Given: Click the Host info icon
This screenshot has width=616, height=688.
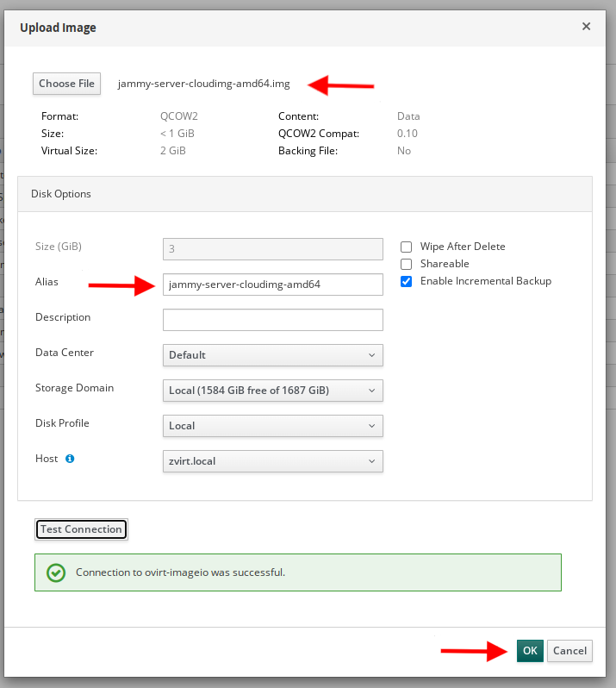Looking at the screenshot, I should point(71,459).
